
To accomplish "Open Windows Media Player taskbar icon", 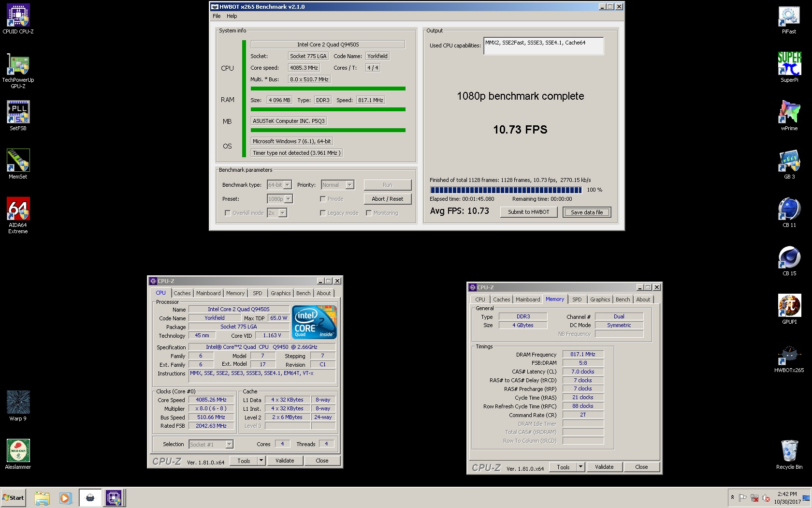I will point(66,498).
